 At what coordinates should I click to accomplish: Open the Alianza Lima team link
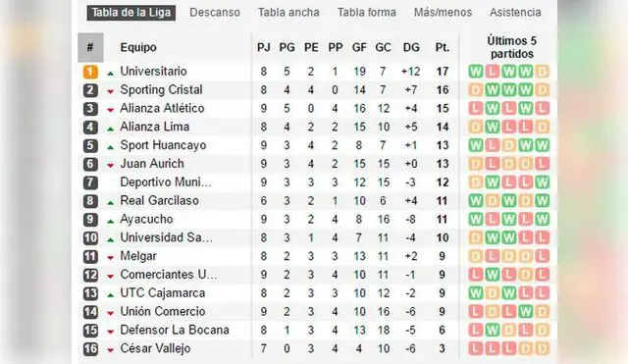[x=155, y=127]
